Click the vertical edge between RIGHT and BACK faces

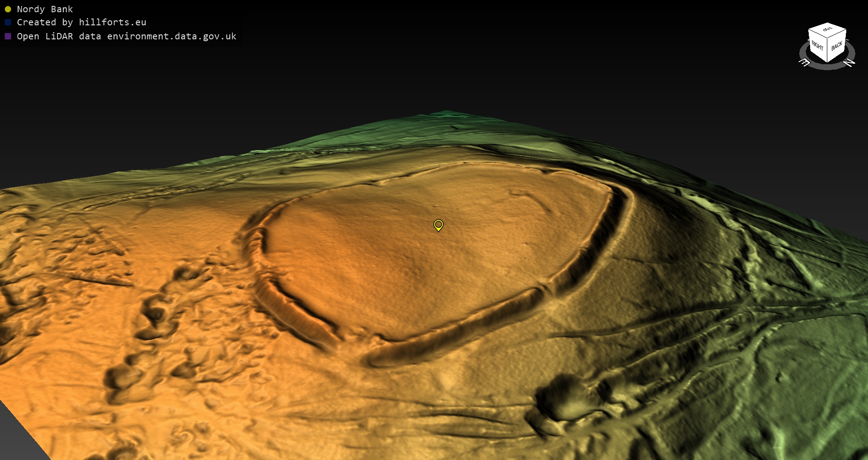coord(828,51)
